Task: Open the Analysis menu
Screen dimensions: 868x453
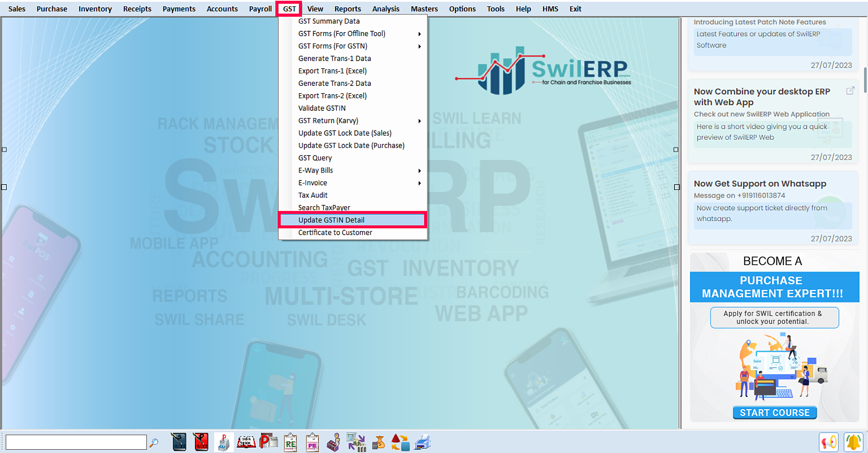Action: pos(386,9)
